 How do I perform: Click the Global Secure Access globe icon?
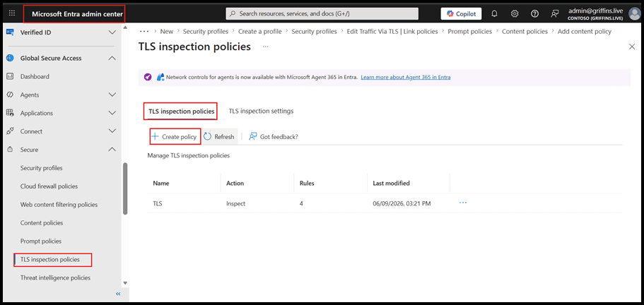pos(11,58)
